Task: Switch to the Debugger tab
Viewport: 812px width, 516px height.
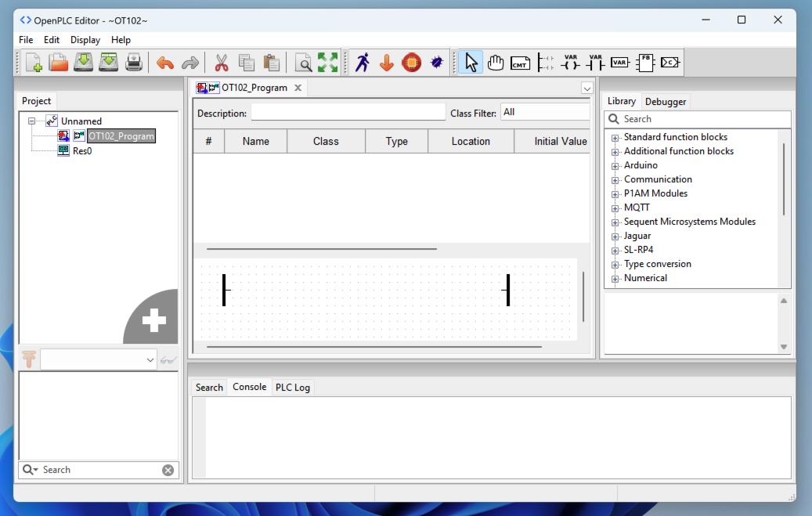Action: point(666,102)
